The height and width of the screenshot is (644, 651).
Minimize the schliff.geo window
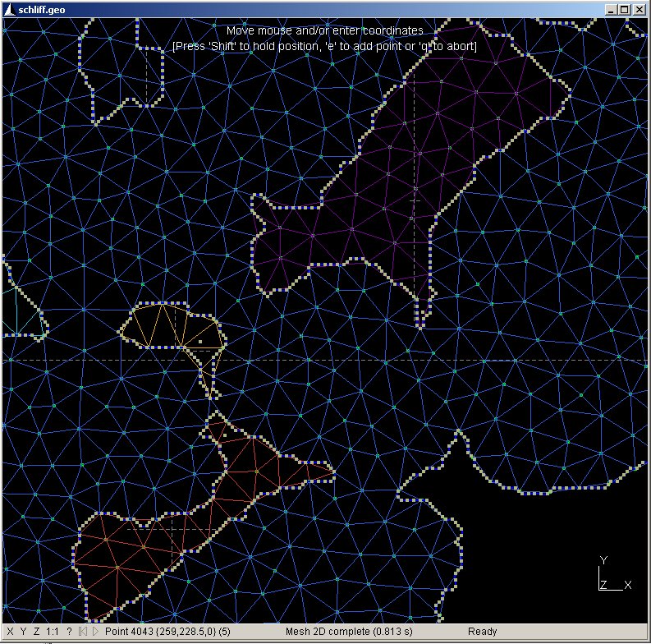click(x=610, y=10)
